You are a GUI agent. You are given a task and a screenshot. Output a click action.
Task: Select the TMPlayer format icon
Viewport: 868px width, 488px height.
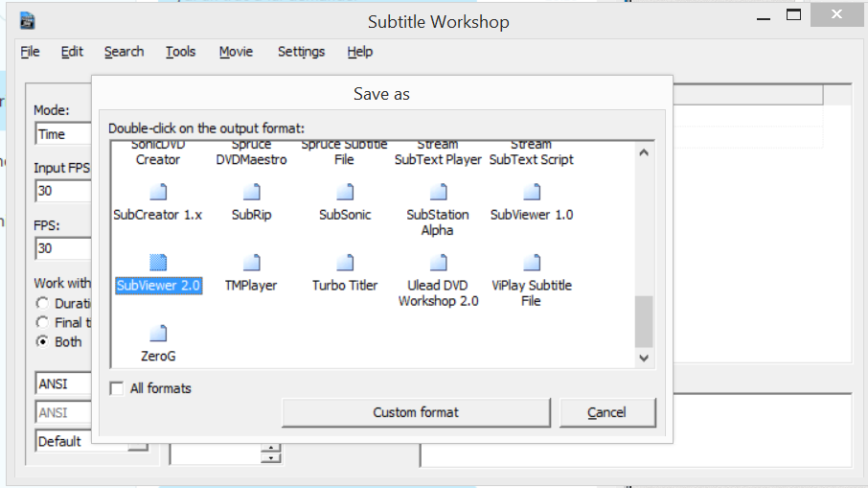[x=251, y=263]
